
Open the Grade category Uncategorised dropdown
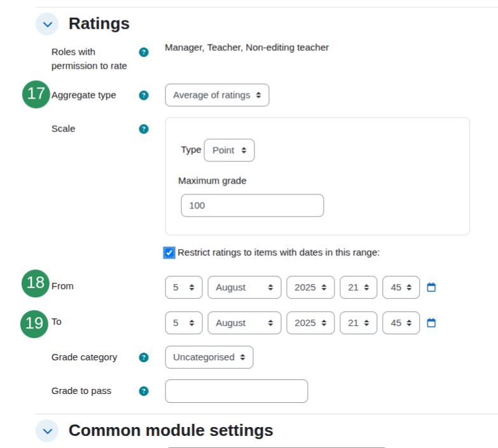(x=209, y=357)
